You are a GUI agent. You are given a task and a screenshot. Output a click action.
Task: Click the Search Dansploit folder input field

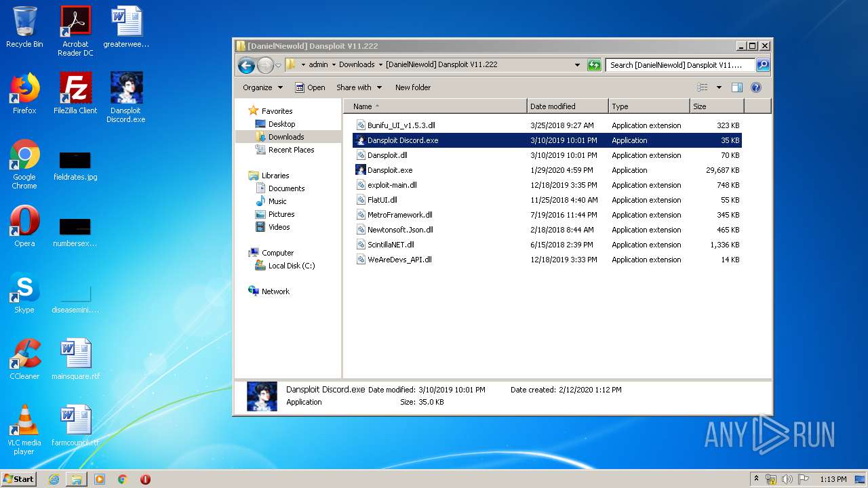coord(679,65)
